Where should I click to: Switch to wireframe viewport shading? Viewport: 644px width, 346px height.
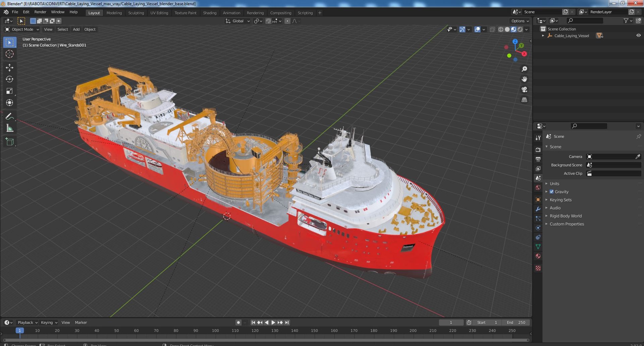click(x=501, y=30)
